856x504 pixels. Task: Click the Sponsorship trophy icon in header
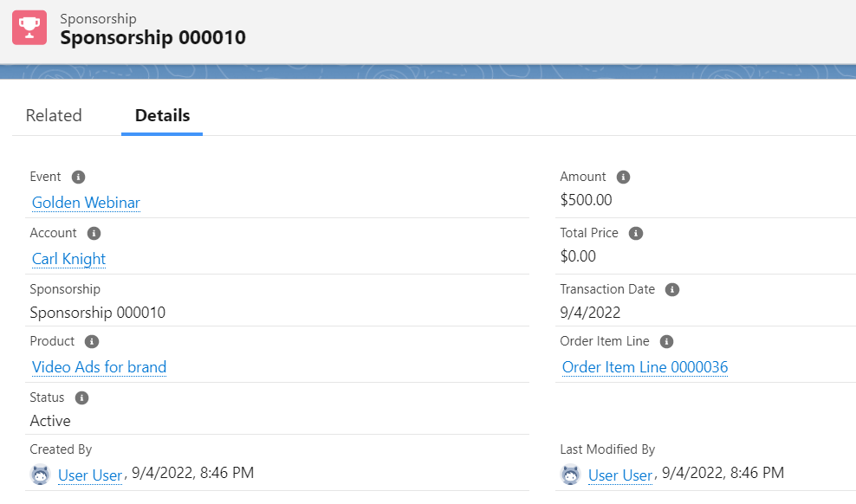[x=29, y=28]
